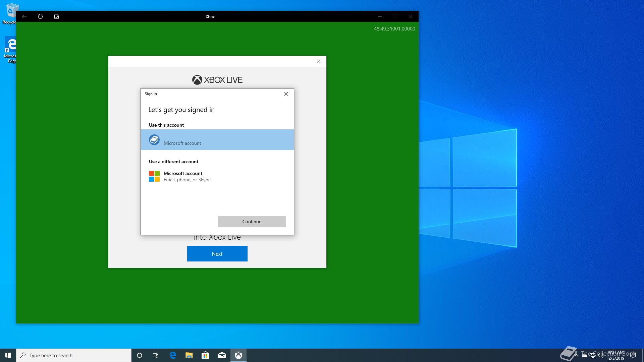Select the suggested Microsoft account avatar
644x362 pixels.
[154, 140]
